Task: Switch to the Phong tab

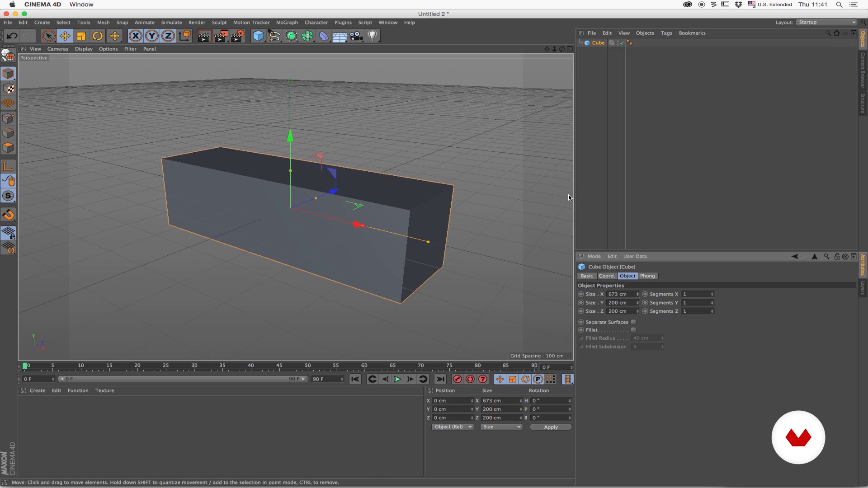Action: tap(647, 276)
